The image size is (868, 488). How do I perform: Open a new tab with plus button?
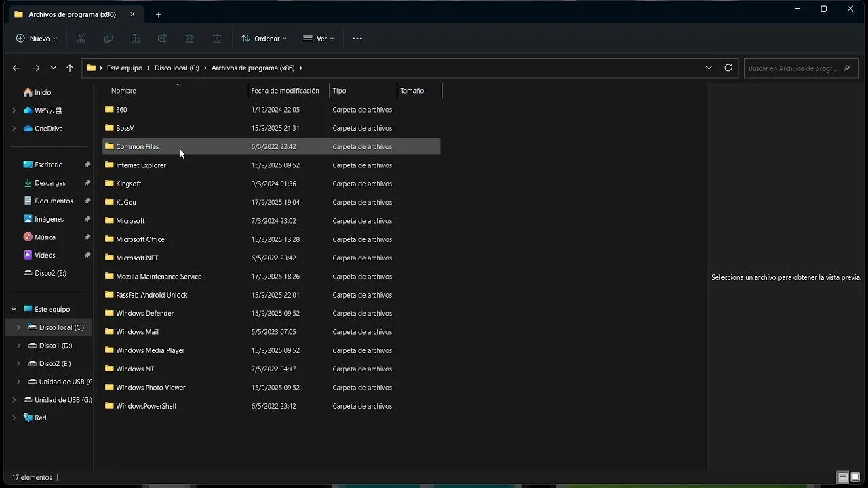tap(159, 14)
